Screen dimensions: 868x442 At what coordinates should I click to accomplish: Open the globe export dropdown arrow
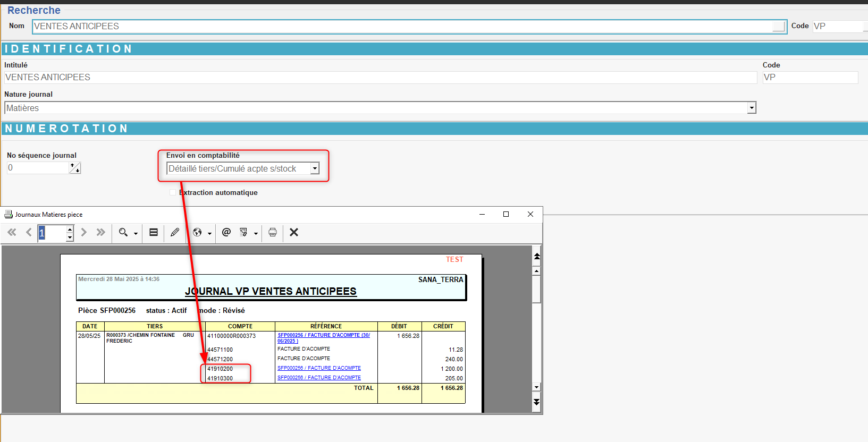coord(209,233)
